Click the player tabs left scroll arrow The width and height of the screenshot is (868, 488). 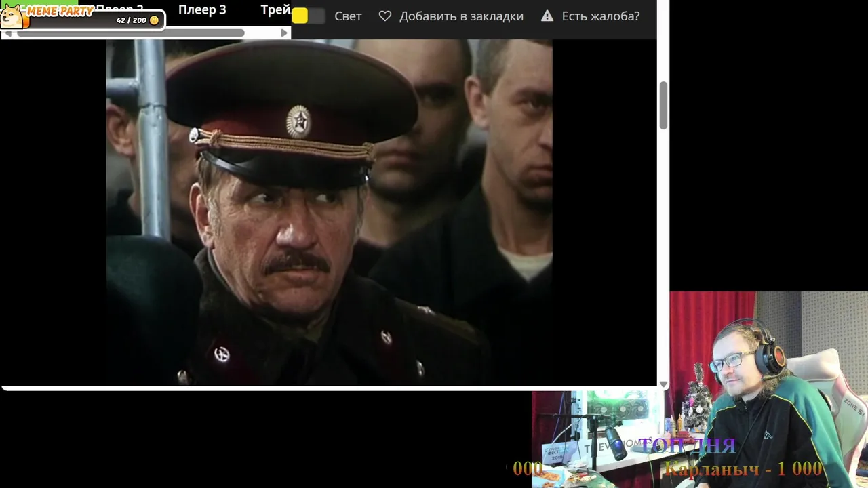(x=8, y=33)
